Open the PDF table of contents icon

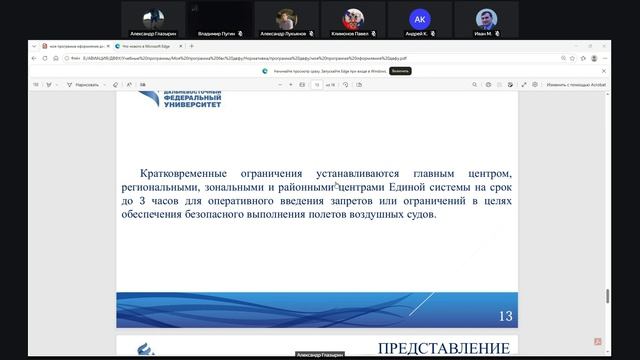(36, 85)
